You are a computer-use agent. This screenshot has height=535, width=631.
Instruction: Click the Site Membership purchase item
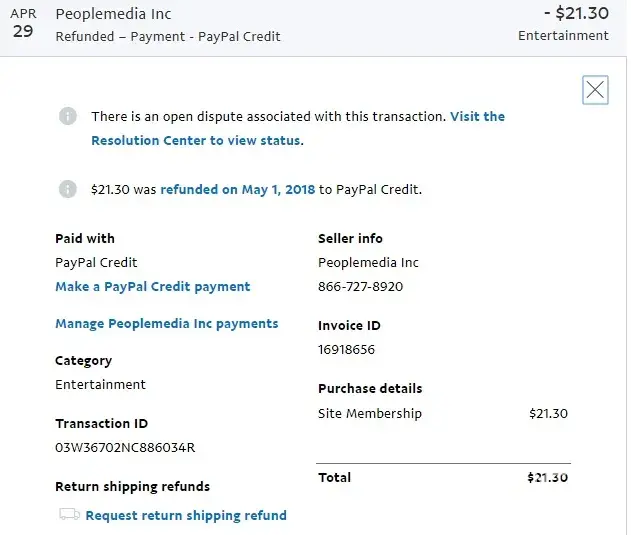click(370, 413)
